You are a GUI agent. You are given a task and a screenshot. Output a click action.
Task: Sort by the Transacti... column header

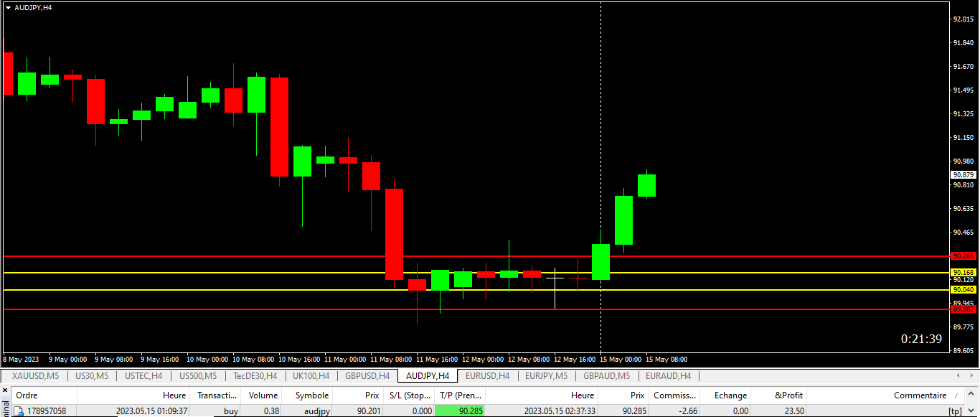tap(217, 395)
